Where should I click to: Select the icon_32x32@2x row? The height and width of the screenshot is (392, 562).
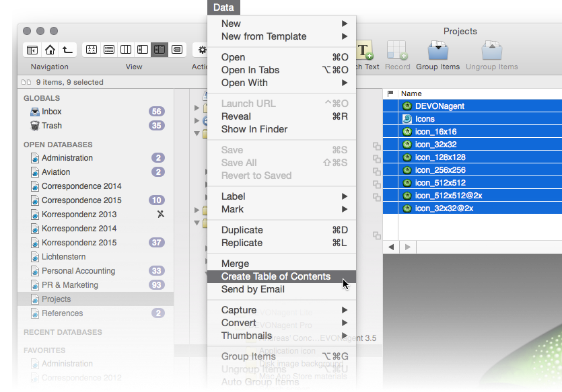(x=472, y=208)
